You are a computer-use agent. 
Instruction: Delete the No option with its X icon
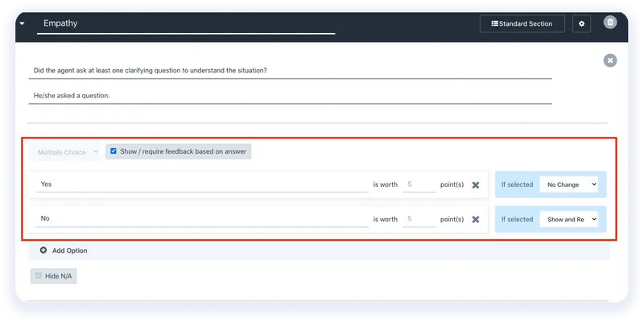click(x=476, y=219)
